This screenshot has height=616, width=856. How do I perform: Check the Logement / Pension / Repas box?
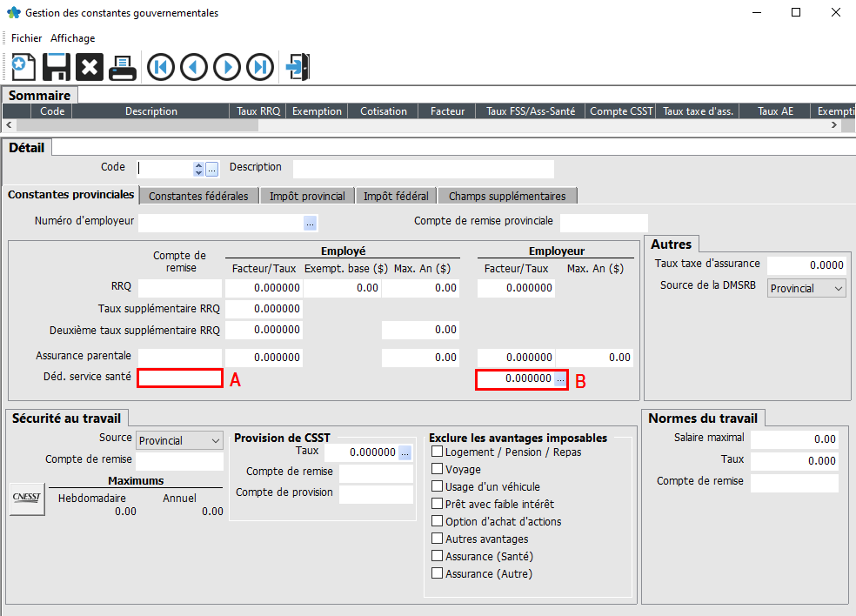coord(438,452)
